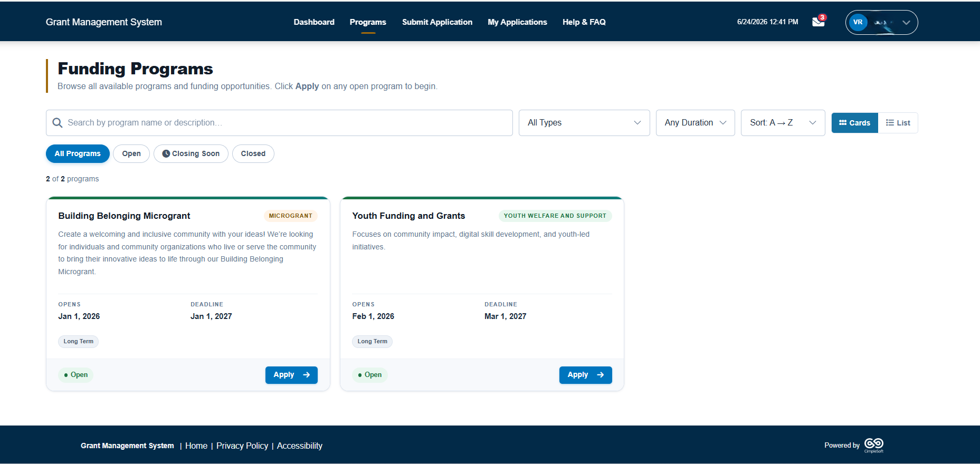Screen dimensions: 980x464
Task: Click the footer Grant Management System text
Action: tap(127, 446)
